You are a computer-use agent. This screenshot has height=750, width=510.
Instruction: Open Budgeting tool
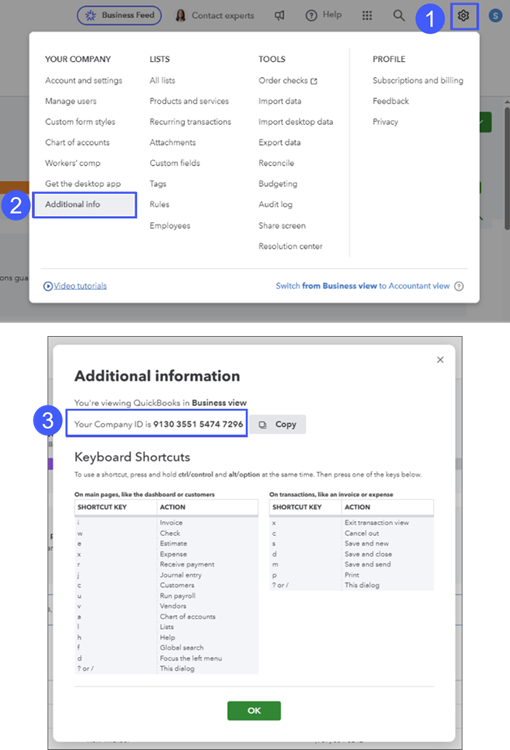(x=278, y=183)
